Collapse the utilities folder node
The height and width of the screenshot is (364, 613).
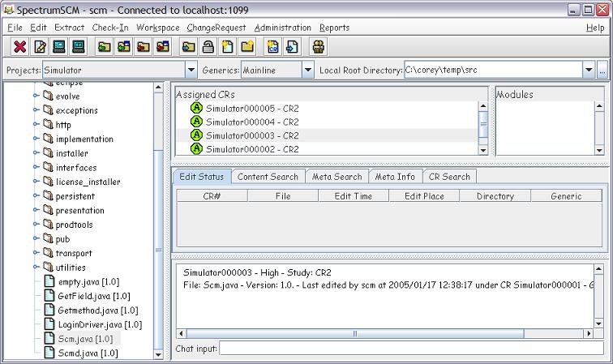tap(36, 267)
